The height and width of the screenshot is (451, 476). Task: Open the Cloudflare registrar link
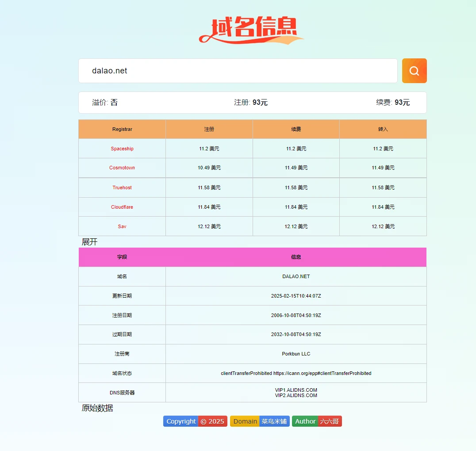click(122, 207)
